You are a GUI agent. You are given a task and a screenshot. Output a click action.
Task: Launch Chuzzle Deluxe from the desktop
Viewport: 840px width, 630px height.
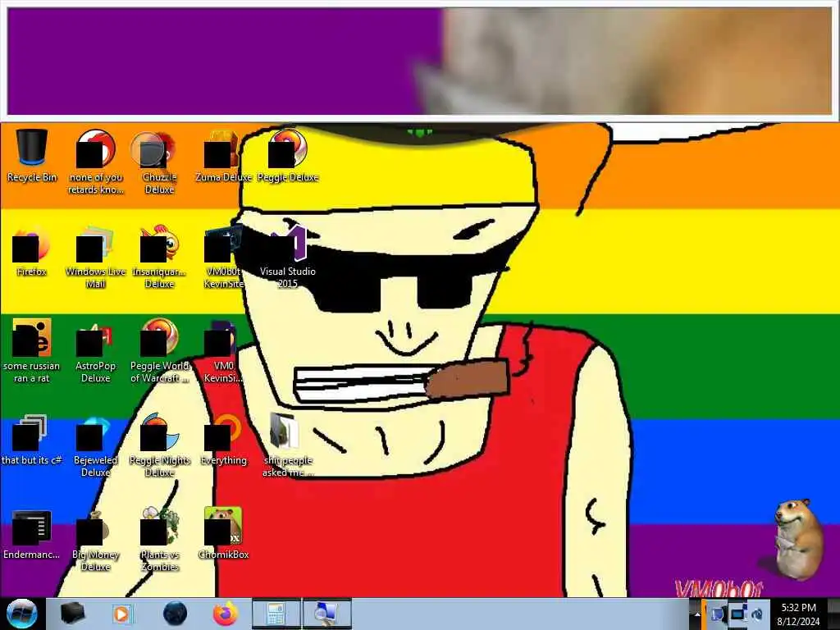tap(159, 162)
